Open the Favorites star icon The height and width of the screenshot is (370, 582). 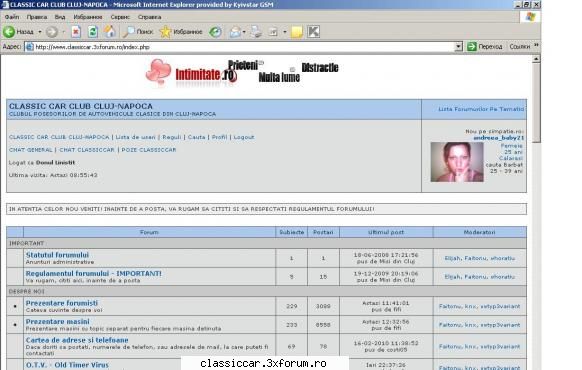(165, 32)
